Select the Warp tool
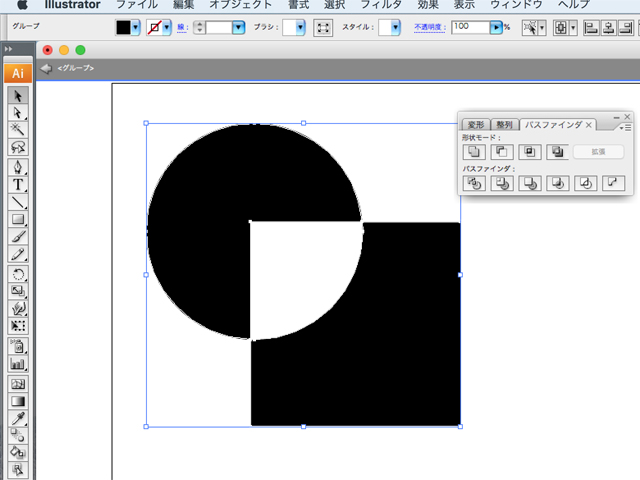Viewport: 640px width, 480px height. [x=18, y=308]
